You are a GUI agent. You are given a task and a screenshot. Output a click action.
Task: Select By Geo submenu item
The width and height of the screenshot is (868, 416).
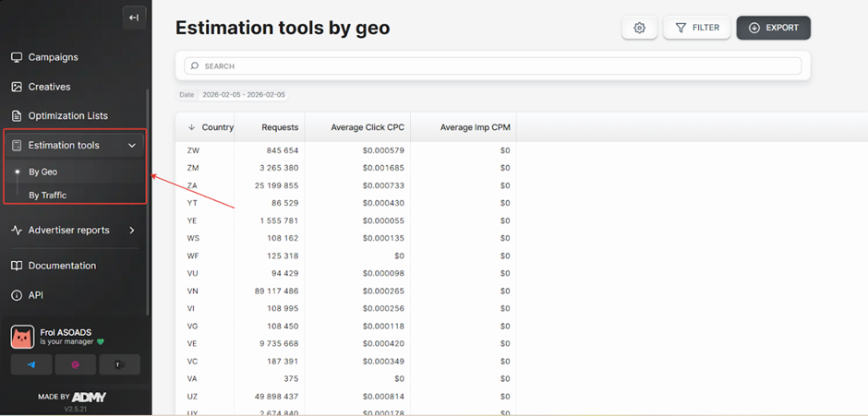tap(42, 172)
